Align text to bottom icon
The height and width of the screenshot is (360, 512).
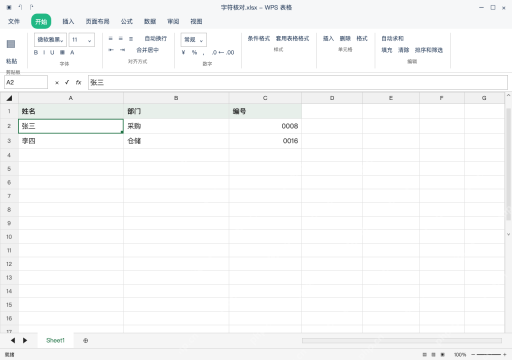tap(131, 39)
